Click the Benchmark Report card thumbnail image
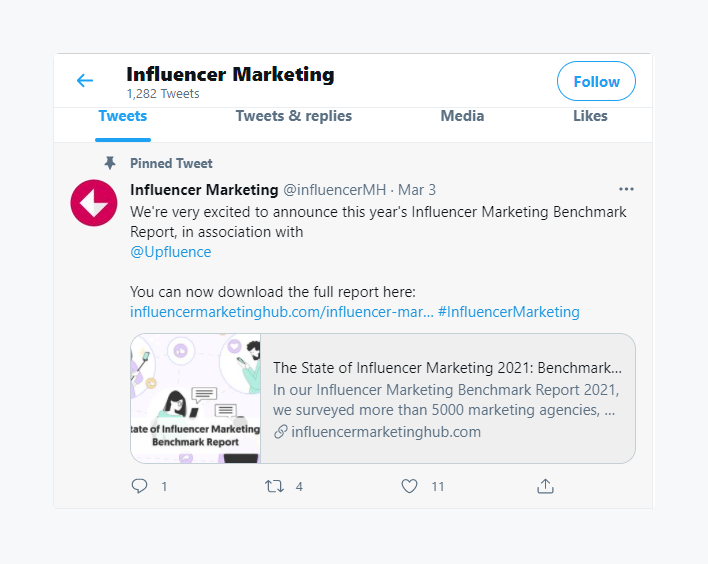 (196, 398)
